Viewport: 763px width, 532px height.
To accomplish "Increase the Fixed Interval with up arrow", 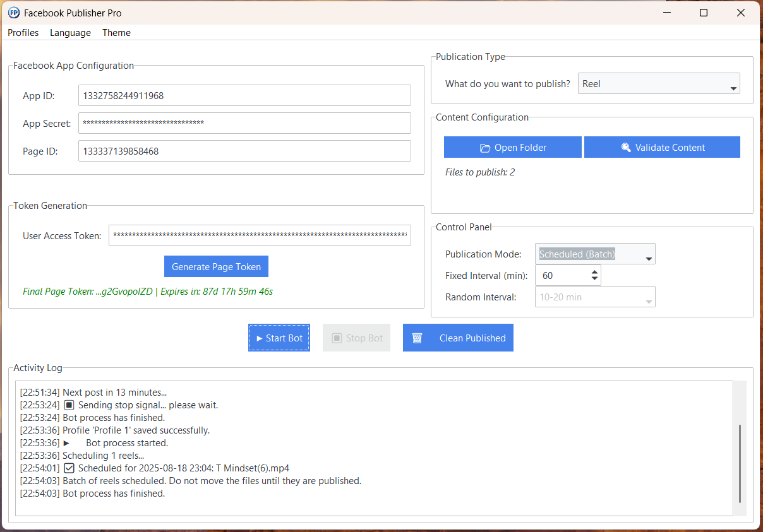I will click(x=594, y=271).
